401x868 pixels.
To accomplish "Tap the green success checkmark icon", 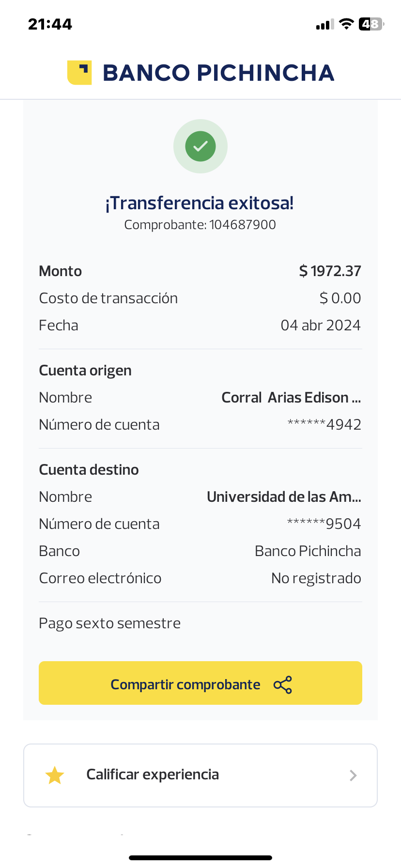I will (200, 146).
